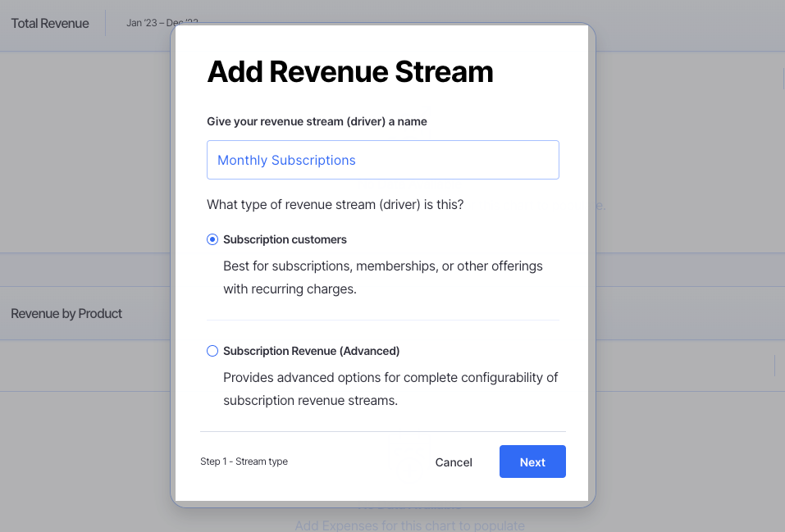Open the "Jan '23 – Dec '23" date range selector
The image size is (785, 532).
(x=161, y=23)
